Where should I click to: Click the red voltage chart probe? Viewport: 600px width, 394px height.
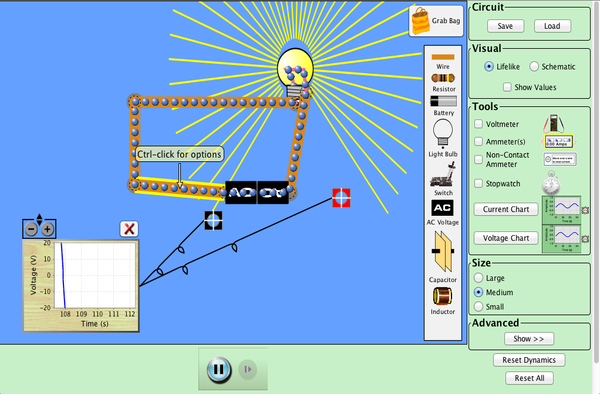341,198
